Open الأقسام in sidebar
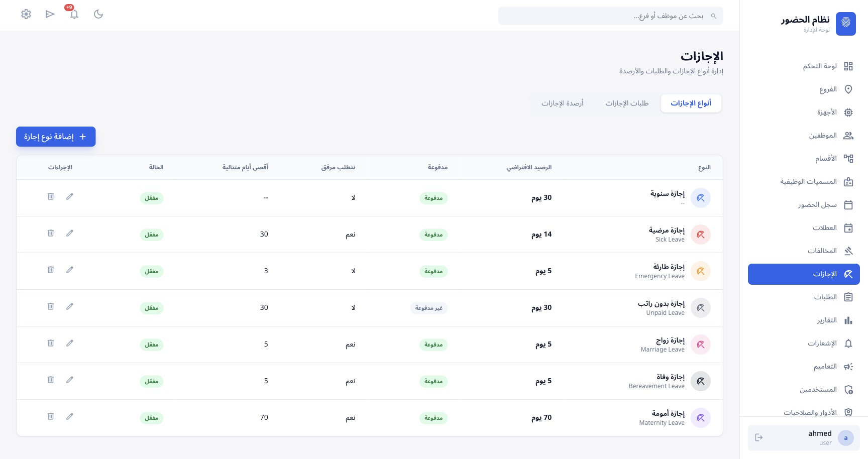Screen dimensions: 868x459 pyautogui.click(x=804, y=159)
